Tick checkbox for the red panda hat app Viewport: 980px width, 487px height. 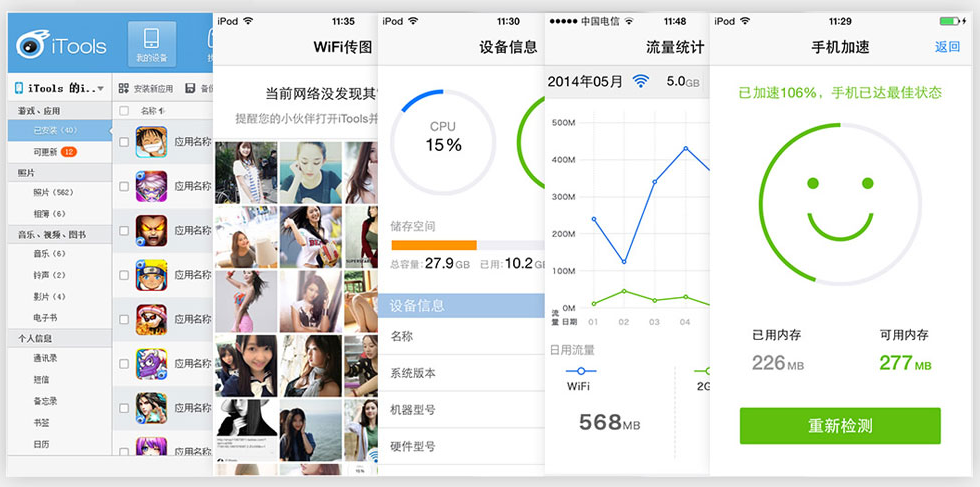point(124,319)
